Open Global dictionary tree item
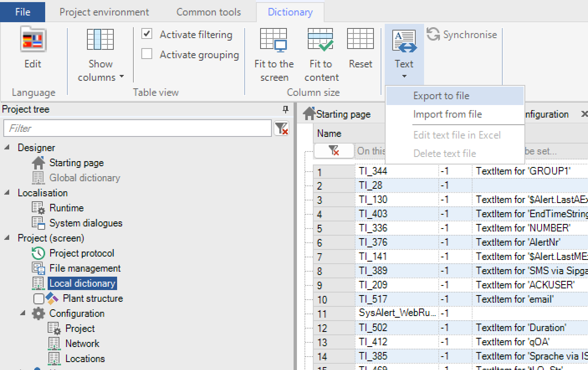Image resolution: width=588 pixels, height=370 pixels. coord(84,178)
